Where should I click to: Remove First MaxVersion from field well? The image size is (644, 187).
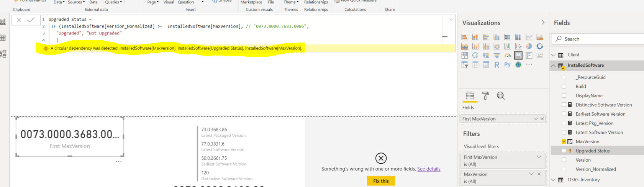[x=542, y=119]
